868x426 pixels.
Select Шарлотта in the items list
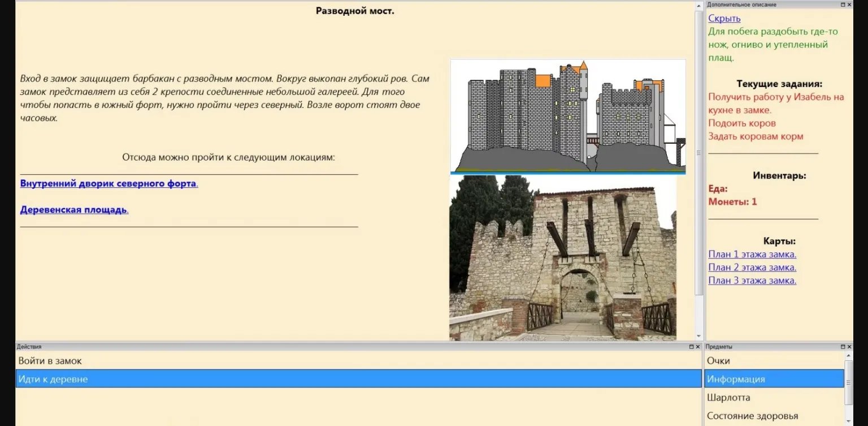tap(728, 398)
